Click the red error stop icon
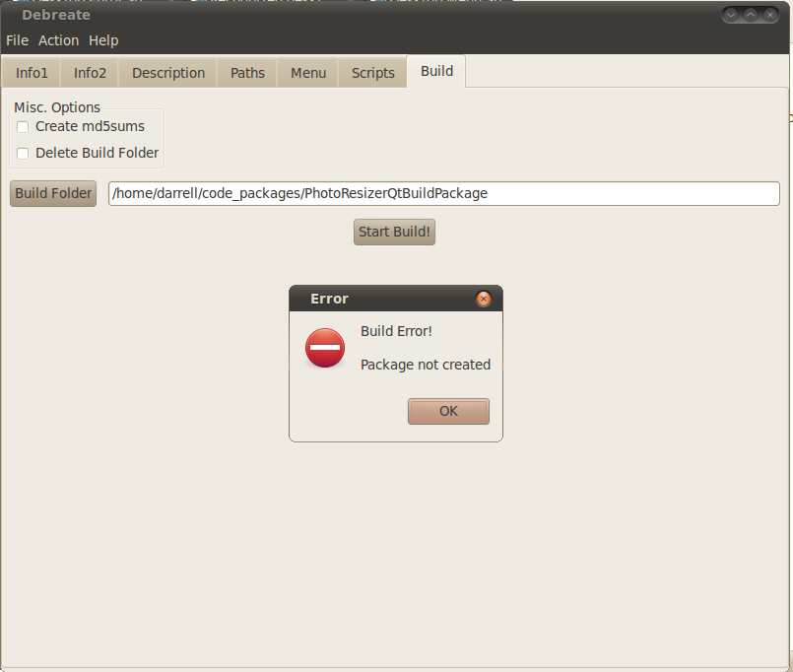 325,348
